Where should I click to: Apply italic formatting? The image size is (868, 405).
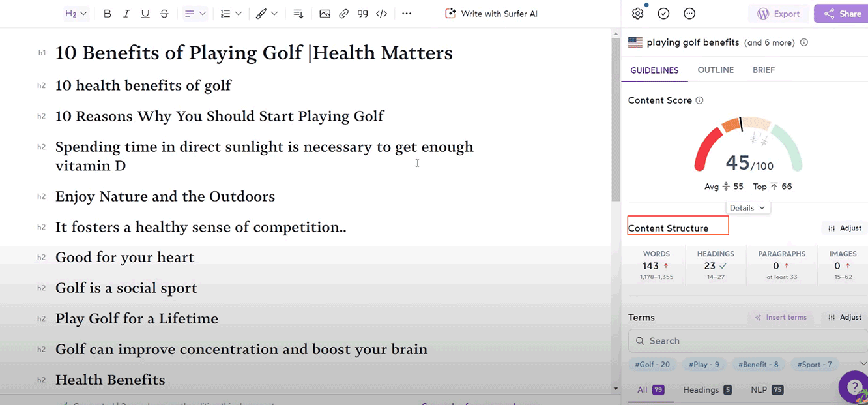(126, 14)
